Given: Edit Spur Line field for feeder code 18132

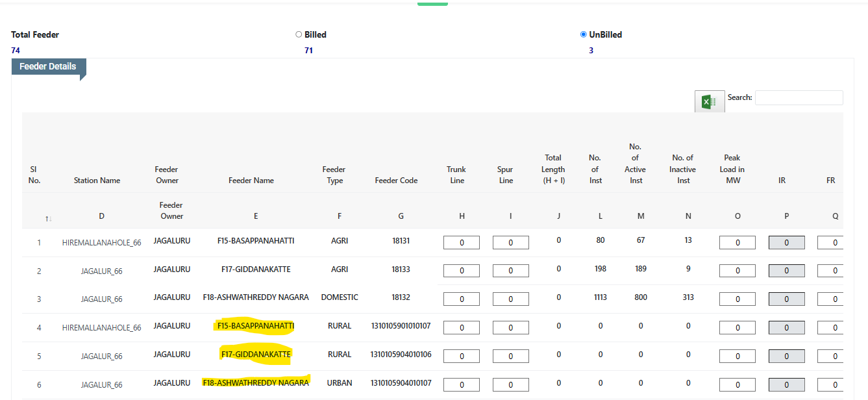Looking at the screenshot, I should [x=511, y=299].
